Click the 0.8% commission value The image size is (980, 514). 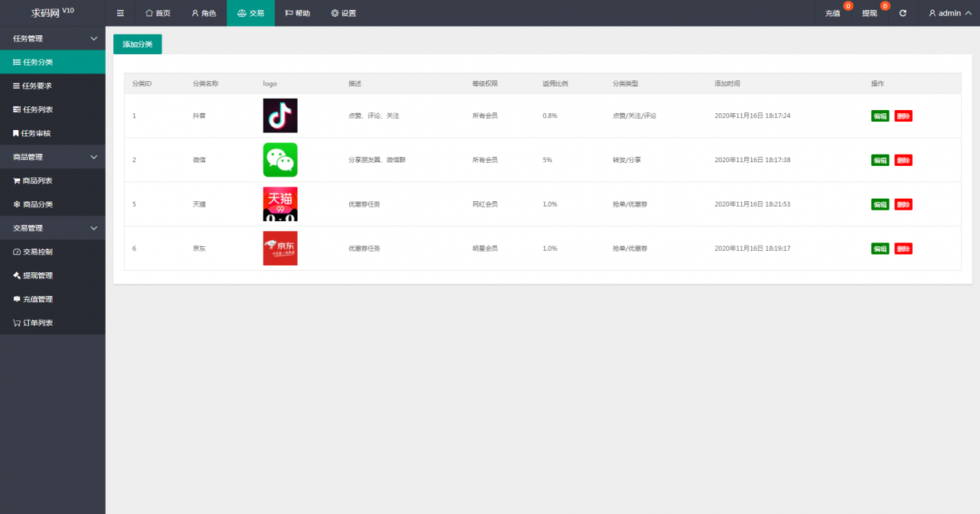point(550,115)
